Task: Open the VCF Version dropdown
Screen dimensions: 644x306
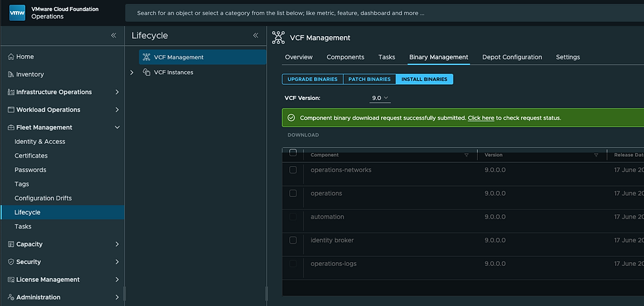Action: point(380,98)
